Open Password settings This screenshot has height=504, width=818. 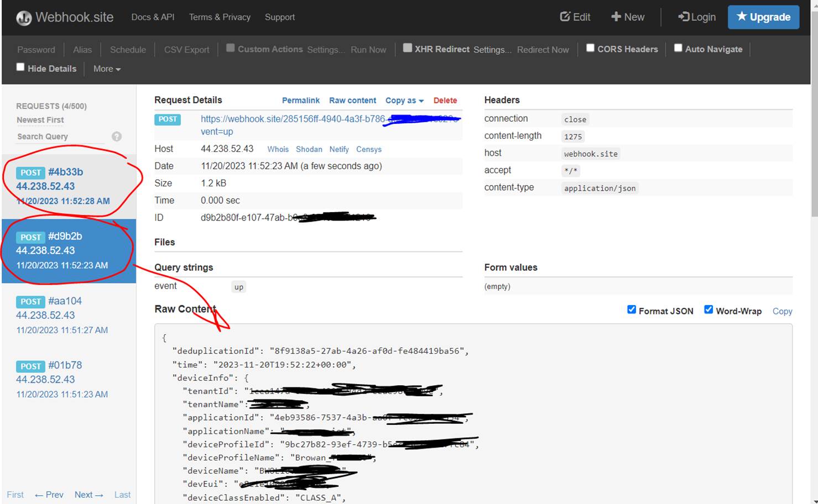[36, 50]
